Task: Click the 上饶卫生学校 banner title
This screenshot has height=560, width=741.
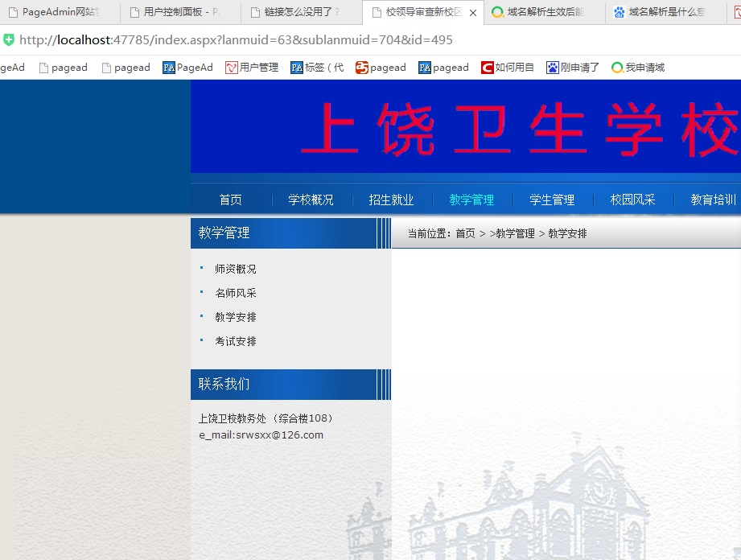Action: [520, 129]
